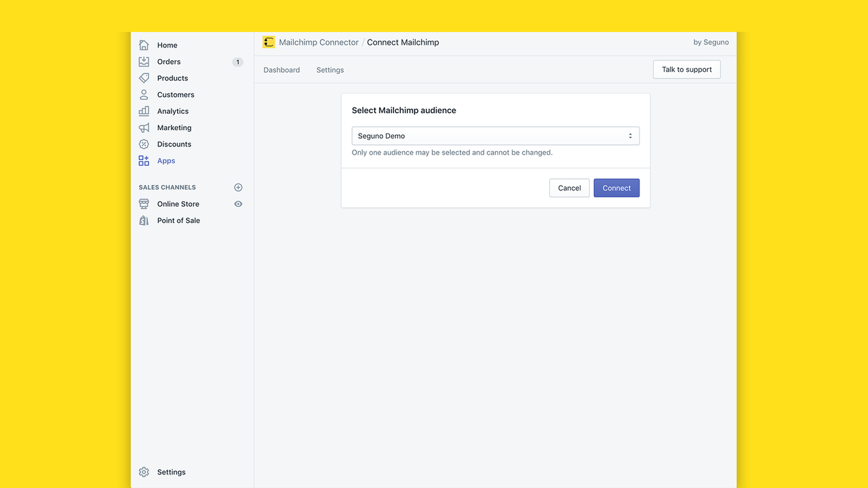868x488 pixels.
Task: View online store via eye icon
Action: pos(238,204)
